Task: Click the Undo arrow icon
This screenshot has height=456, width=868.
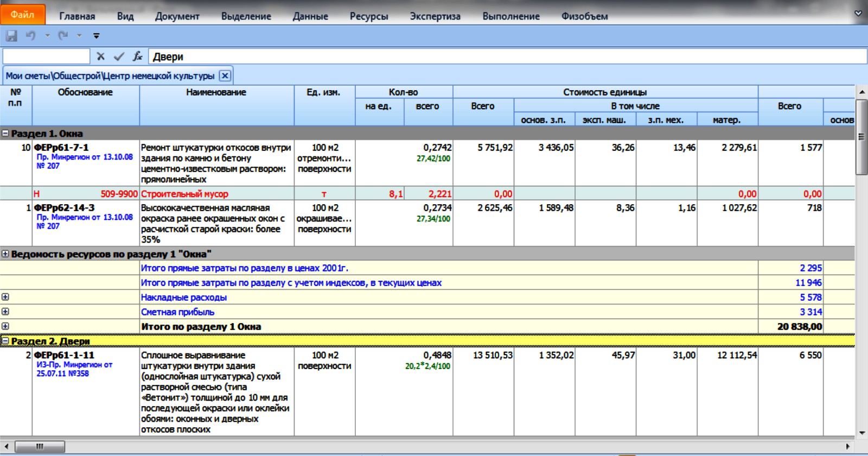Action: pyautogui.click(x=31, y=36)
